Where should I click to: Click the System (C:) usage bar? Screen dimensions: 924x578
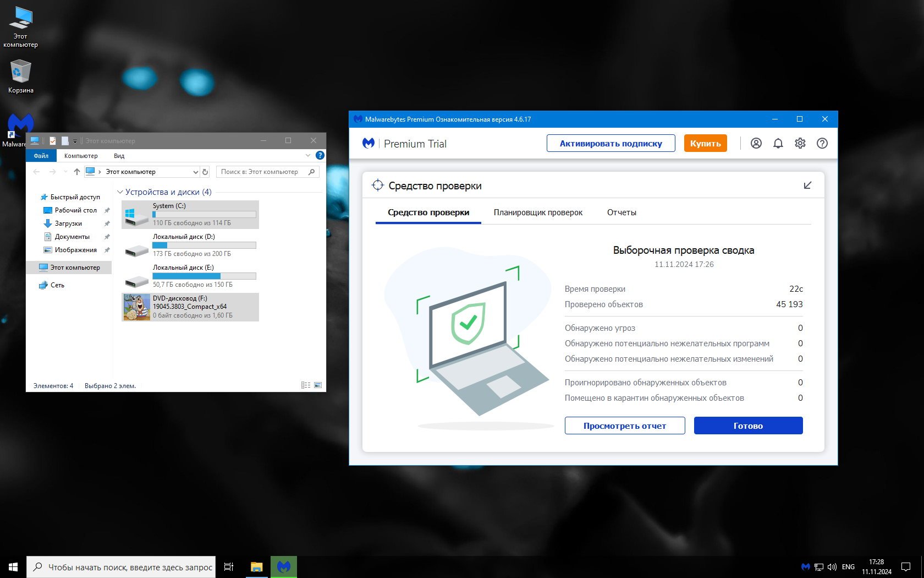204,214
